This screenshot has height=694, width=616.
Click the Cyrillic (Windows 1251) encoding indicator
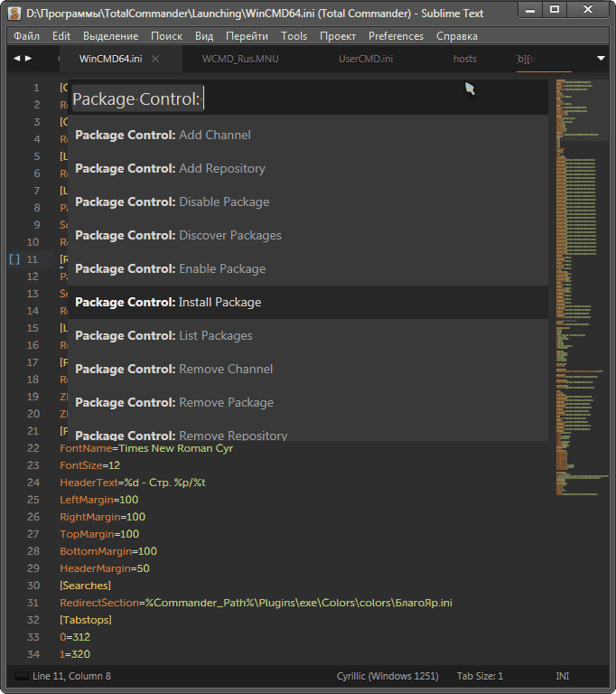[x=387, y=676]
